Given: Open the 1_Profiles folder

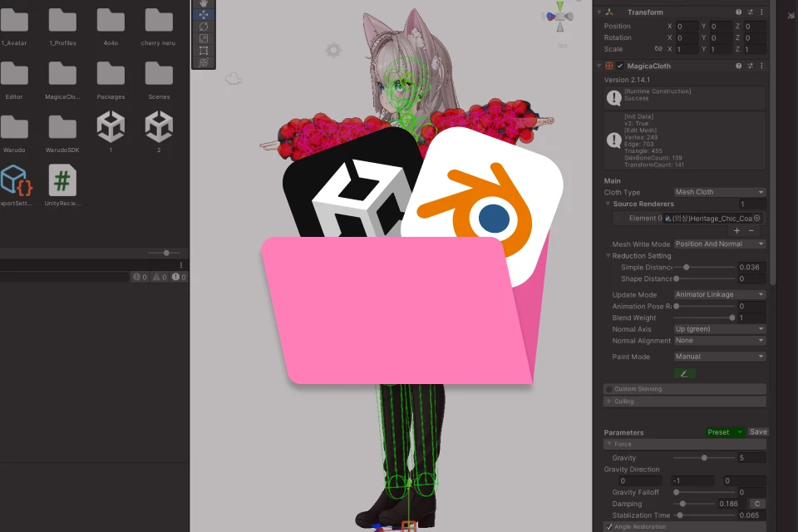Looking at the screenshot, I should coord(62,27).
